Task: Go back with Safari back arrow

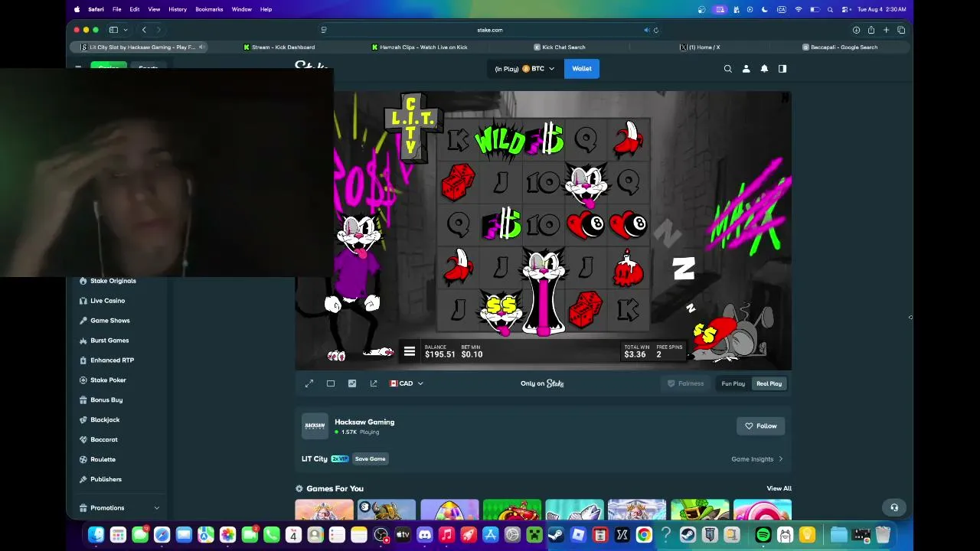Action: tap(144, 30)
